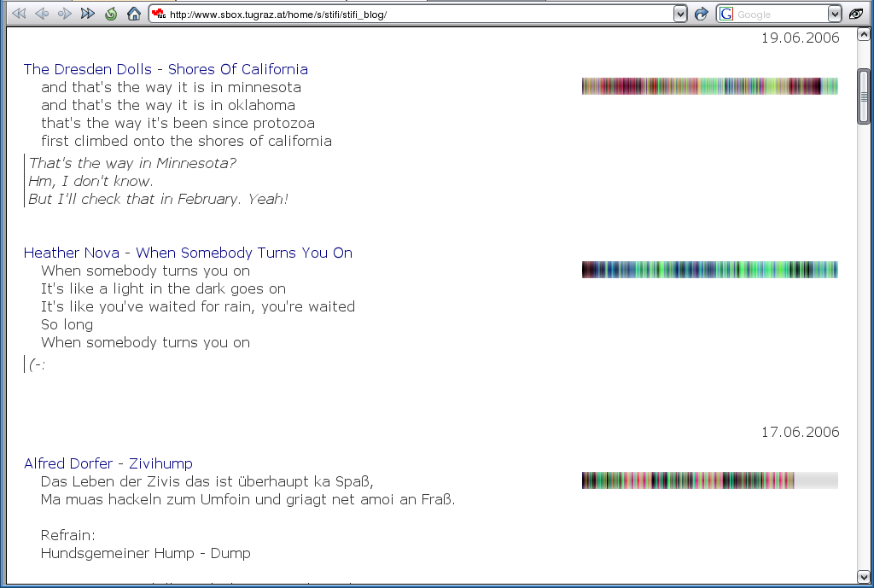Viewport: 874px width, 588px height.
Task: Click the Go arrow beside the address bar
Action: [x=702, y=14]
